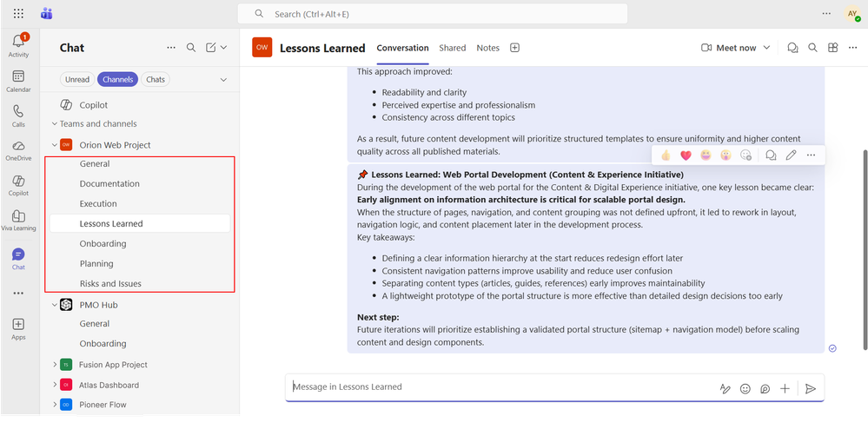Switch to the Shared tab
The height and width of the screenshot is (436, 868).
tap(453, 48)
